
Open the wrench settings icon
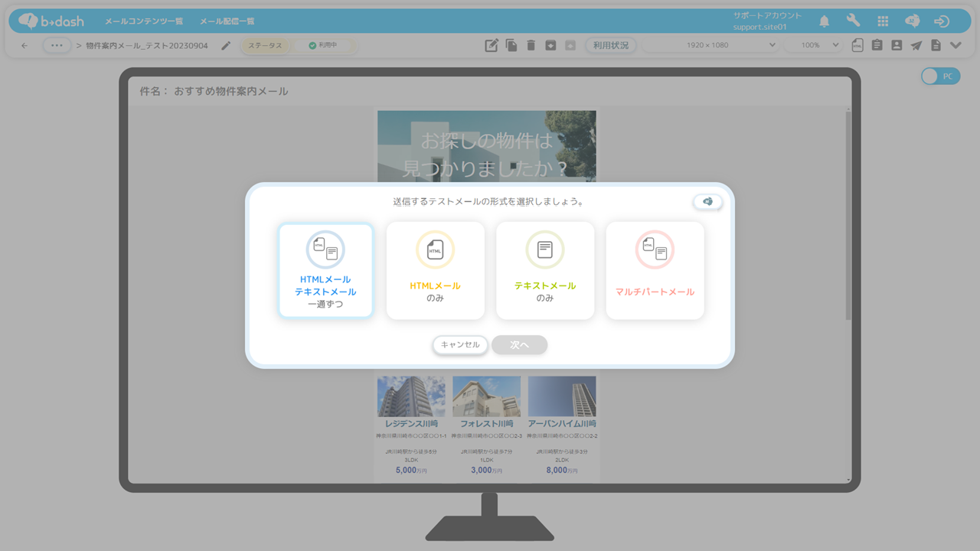click(x=853, y=21)
